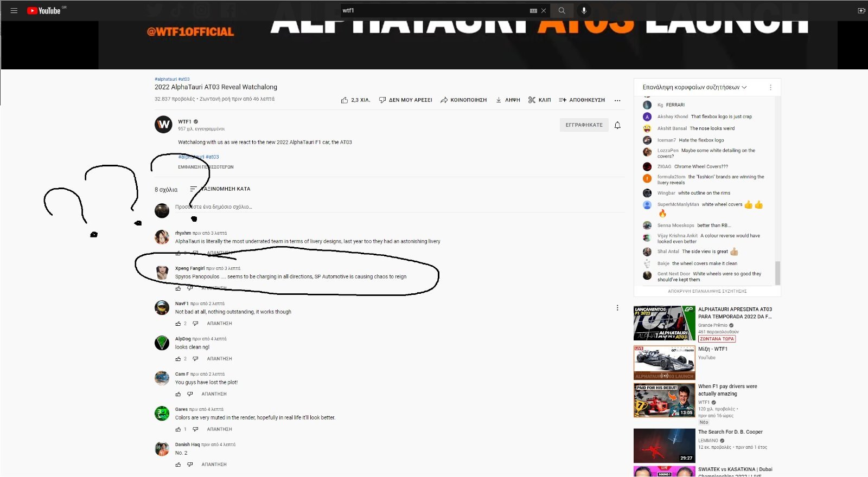This screenshot has height=477, width=868.
Task: Start voice search with the microphone
Action: (x=584, y=10)
